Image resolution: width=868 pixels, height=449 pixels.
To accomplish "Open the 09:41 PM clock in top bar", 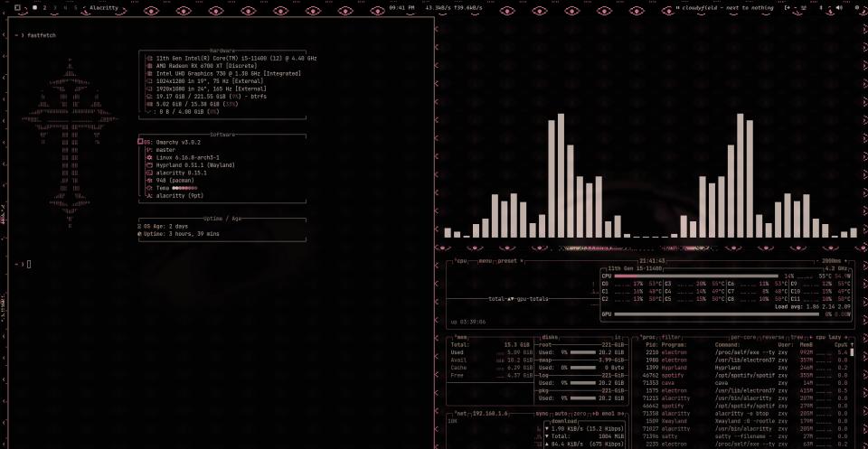I will tap(401, 8).
